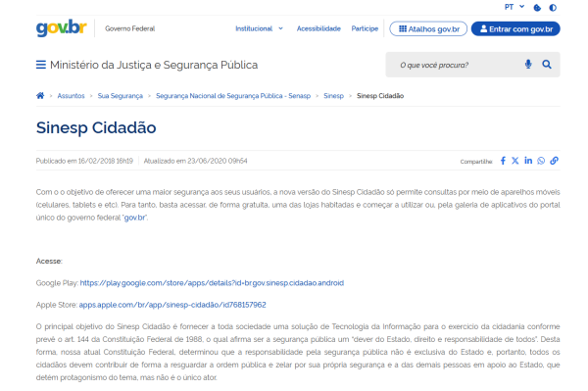Click the magnifying glass search icon
Image resolution: width=588 pixels, height=391 pixels.
point(547,65)
